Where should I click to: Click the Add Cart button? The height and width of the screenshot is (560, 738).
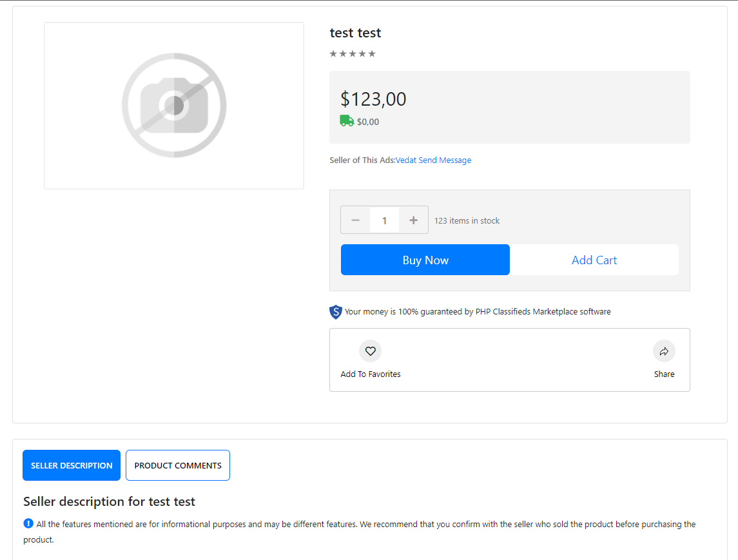click(594, 260)
